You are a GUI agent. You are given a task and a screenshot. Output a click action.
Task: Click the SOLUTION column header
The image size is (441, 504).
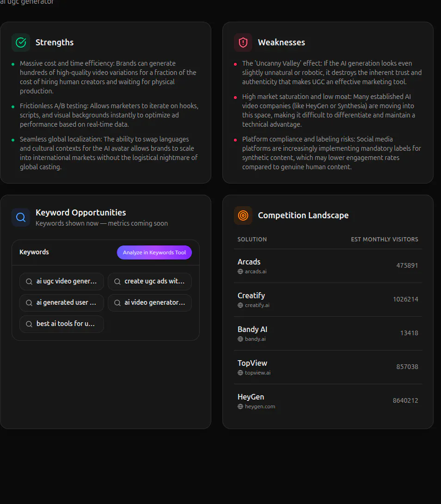point(252,240)
